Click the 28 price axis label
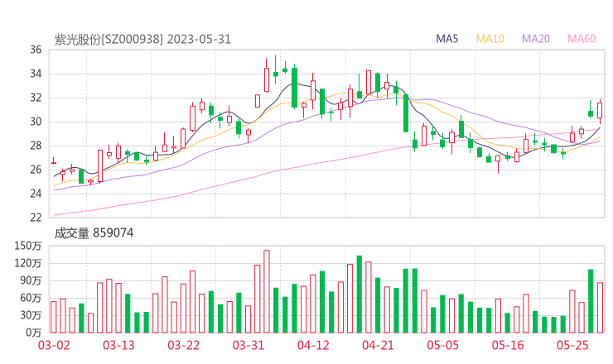The width and height of the screenshot is (613, 364). (36, 146)
